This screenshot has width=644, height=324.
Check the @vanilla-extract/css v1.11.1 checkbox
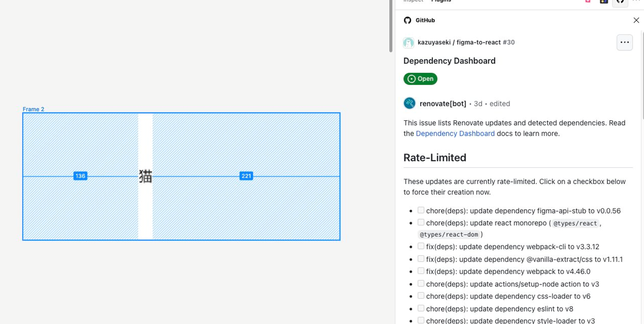(421, 259)
